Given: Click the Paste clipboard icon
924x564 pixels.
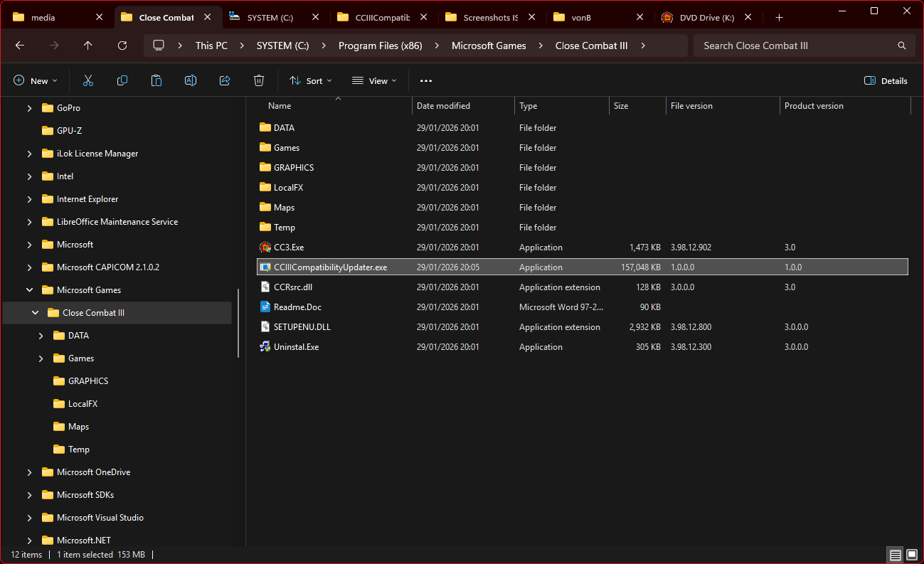Looking at the screenshot, I should point(156,81).
